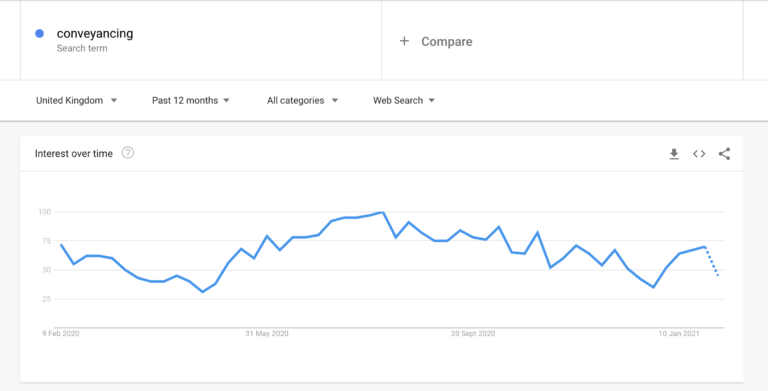768x391 pixels.
Task: Click the blue dot next to conveyancing
Action: coord(40,33)
